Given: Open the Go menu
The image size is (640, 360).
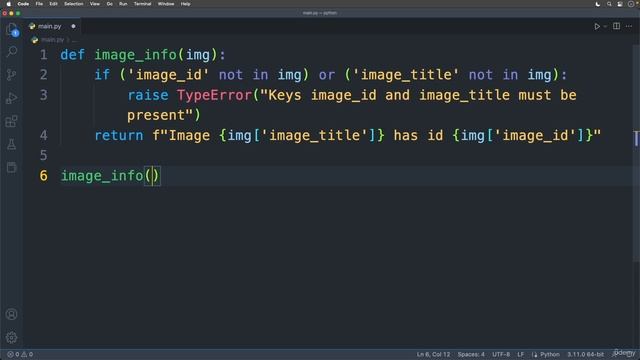Looking at the screenshot, I should click(x=109, y=4).
